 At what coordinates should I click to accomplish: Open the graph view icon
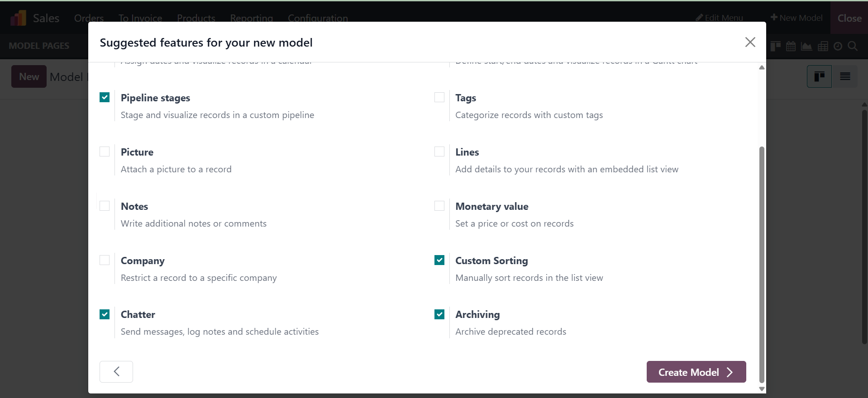(806, 46)
